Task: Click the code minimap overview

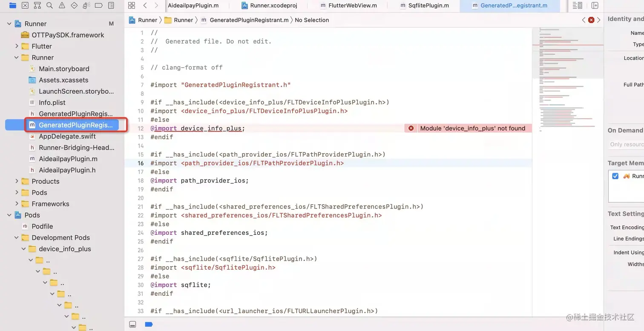Action: coord(567,80)
